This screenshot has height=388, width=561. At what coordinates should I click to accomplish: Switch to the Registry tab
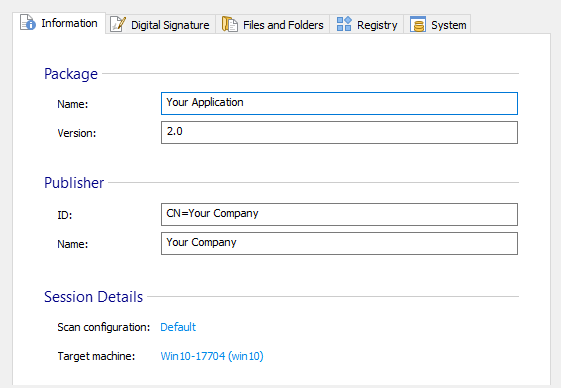[367, 24]
